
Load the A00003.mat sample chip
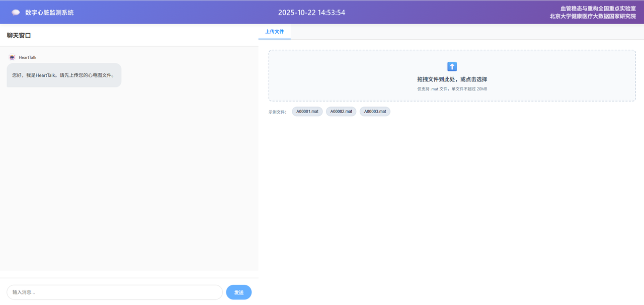click(x=375, y=112)
